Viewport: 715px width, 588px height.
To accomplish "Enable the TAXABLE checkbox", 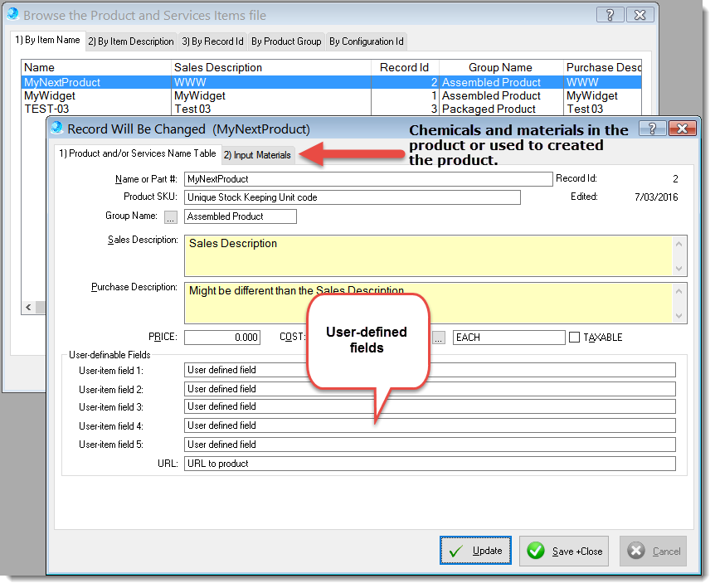I will 575,338.
